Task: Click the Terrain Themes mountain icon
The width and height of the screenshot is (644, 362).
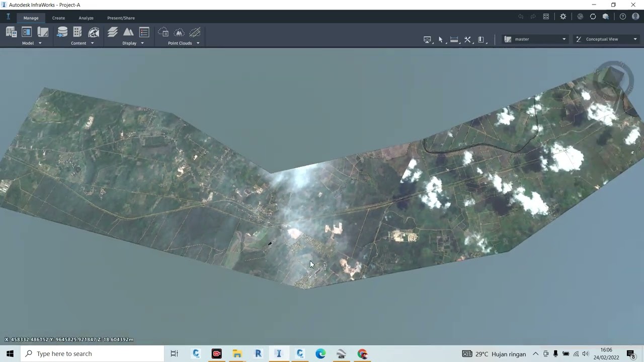Action: pos(128,33)
